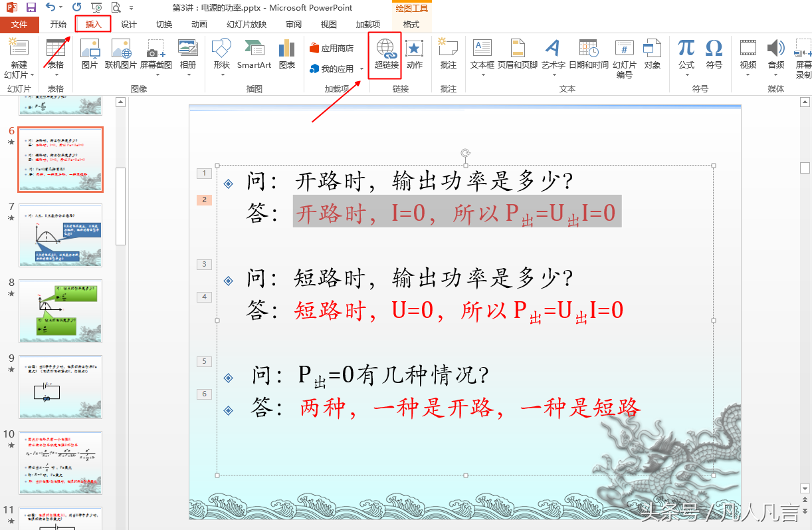Select slide 8 thumbnail with green boxes
The height and width of the screenshot is (530, 812).
tap(60, 311)
